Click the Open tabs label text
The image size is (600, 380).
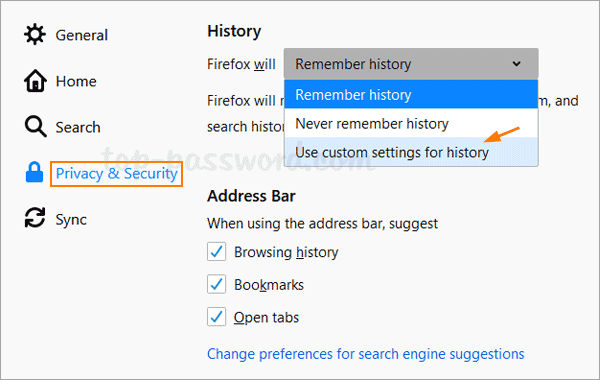(266, 318)
